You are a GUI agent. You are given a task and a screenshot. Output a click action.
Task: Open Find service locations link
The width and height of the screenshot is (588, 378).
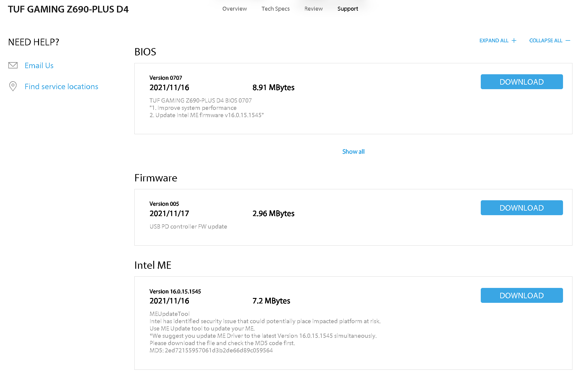click(61, 86)
